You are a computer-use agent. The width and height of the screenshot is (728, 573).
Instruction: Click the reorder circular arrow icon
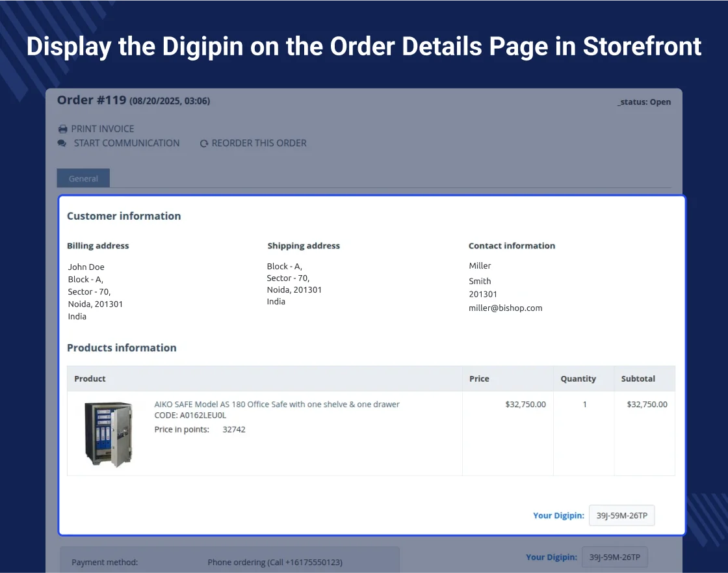pos(204,144)
